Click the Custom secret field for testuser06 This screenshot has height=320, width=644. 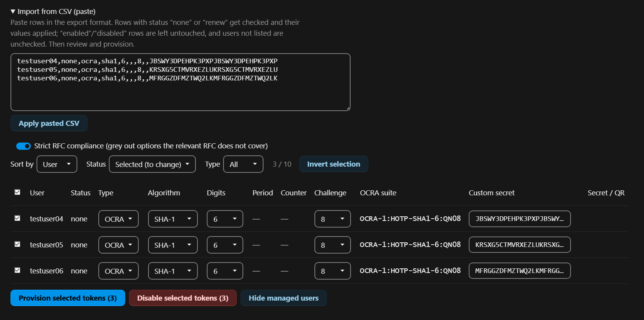click(520, 271)
